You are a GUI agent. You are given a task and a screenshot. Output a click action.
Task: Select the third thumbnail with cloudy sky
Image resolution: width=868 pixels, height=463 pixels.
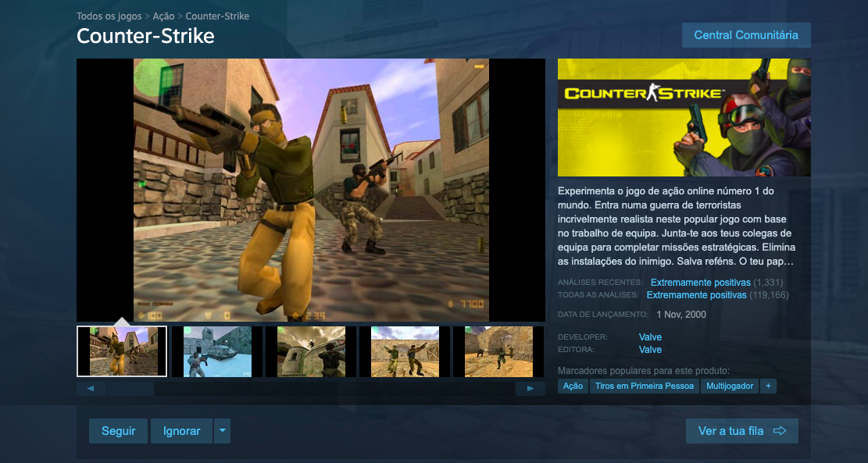click(310, 351)
